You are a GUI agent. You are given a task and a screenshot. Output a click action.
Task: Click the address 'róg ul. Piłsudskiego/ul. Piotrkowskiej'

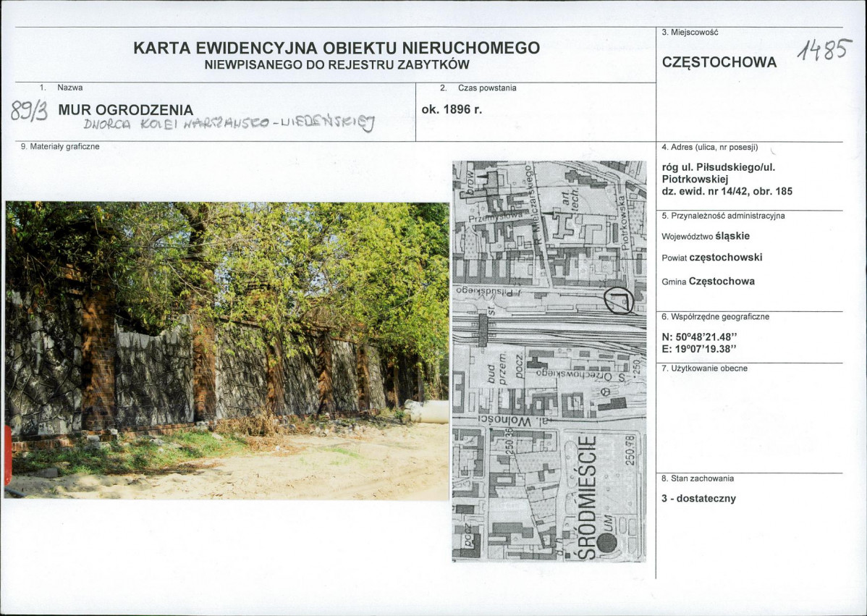point(718,173)
